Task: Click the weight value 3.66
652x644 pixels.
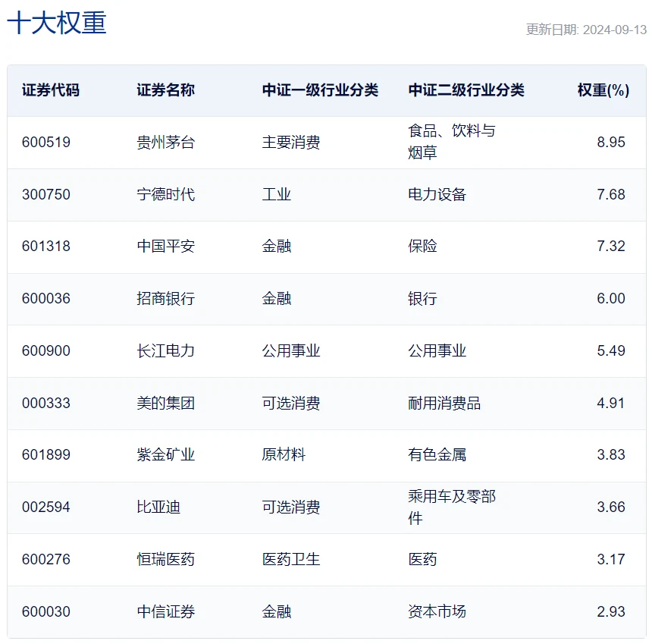Action: tap(611, 507)
